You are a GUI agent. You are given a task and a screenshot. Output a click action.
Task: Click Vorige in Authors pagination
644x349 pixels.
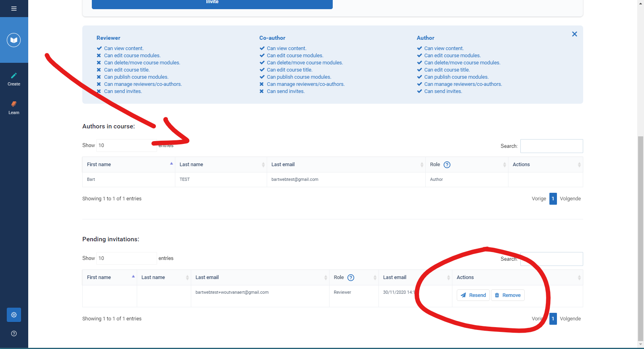(x=539, y=199)
